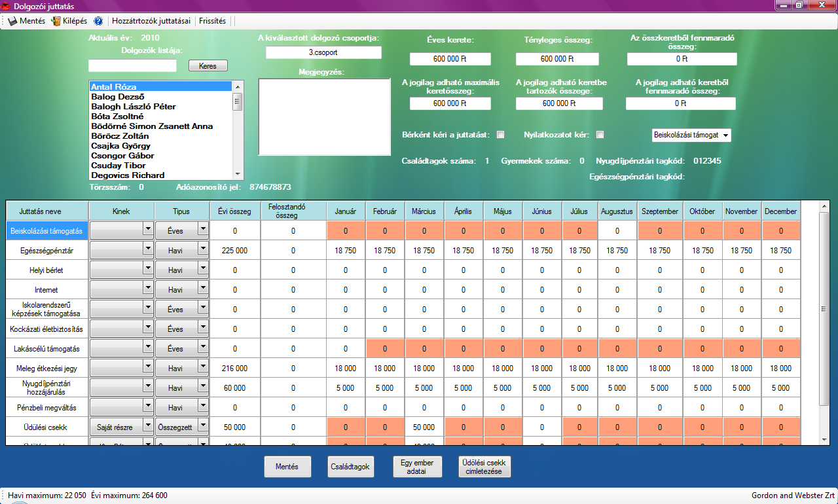Open the Beiskolázási támogat dropdown
The height and width of the screenshot is (504, 838).
click(691, 135)
